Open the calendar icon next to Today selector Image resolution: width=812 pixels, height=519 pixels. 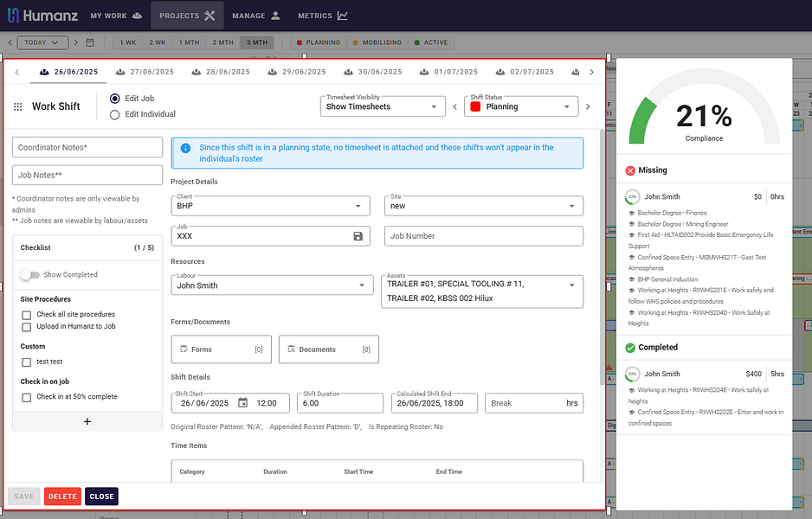[89, 42]
